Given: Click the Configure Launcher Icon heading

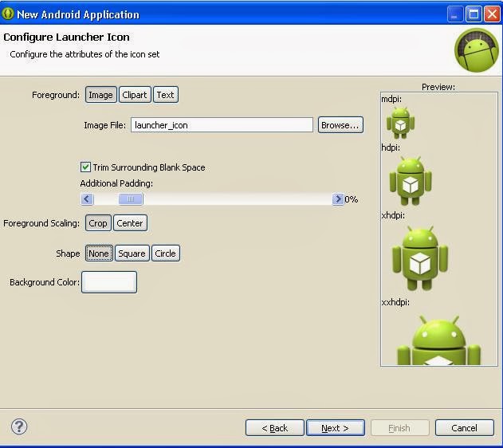Looking at the screenshot, I should click(66, 37).
